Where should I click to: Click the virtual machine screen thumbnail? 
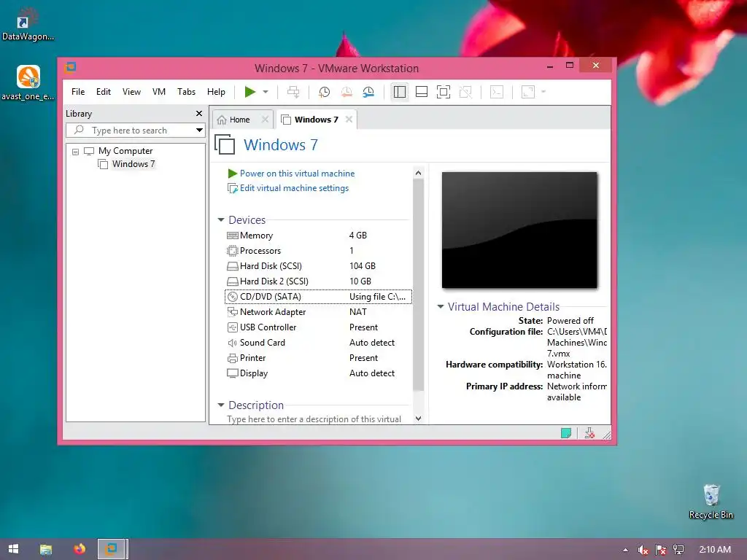pyautogui.click(x=519, y=230)
